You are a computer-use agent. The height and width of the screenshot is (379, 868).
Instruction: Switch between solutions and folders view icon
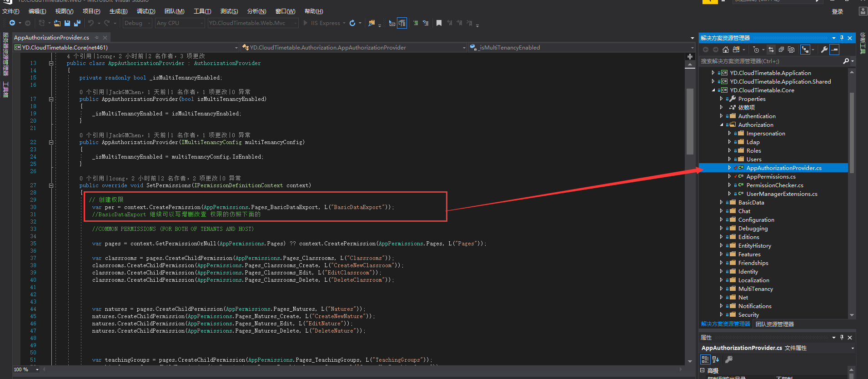click(x=736, y=50)
